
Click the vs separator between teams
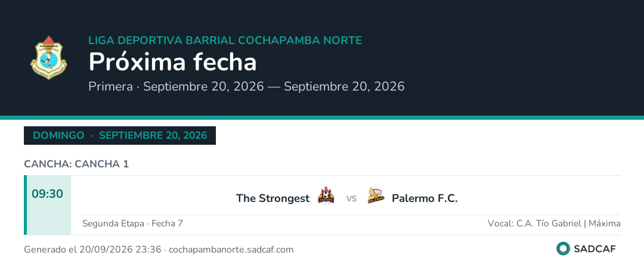pyautogui.click(x=351, y=199)
